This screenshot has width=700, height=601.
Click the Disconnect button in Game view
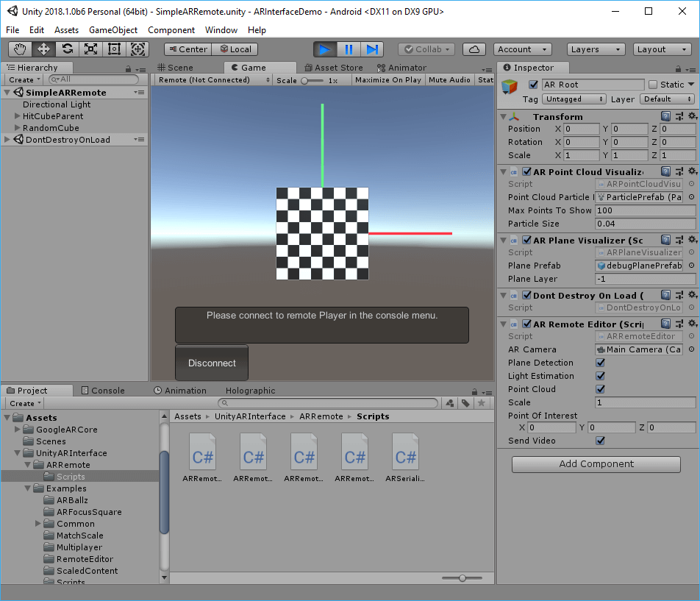[212, 363]
